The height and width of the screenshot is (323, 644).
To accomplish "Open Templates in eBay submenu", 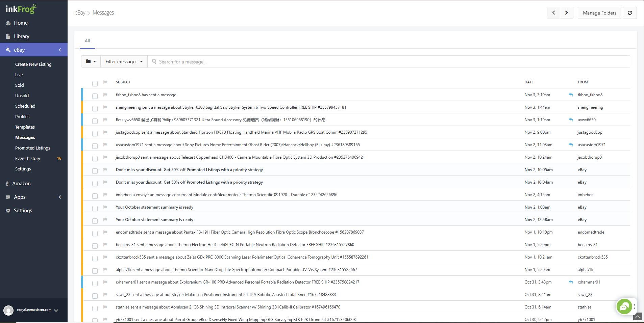I will (25, 127).
